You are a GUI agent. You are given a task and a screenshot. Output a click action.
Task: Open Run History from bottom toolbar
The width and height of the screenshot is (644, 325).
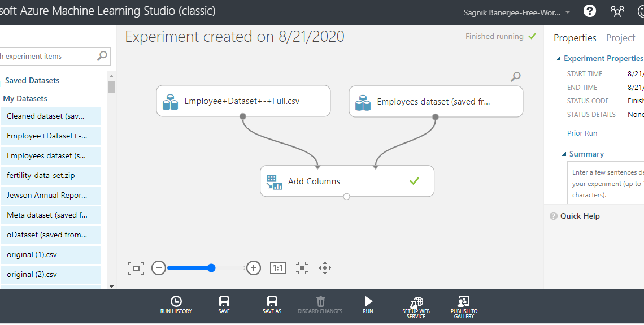176,305
